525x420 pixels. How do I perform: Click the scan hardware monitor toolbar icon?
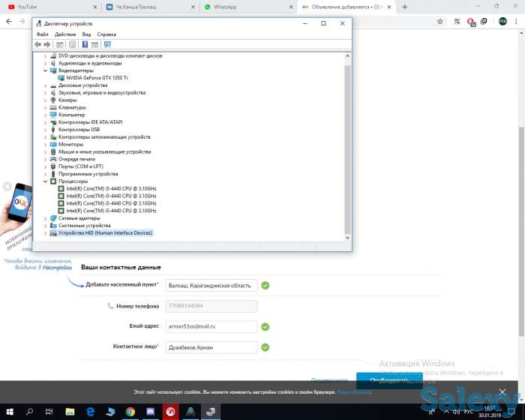pos(107,44)
